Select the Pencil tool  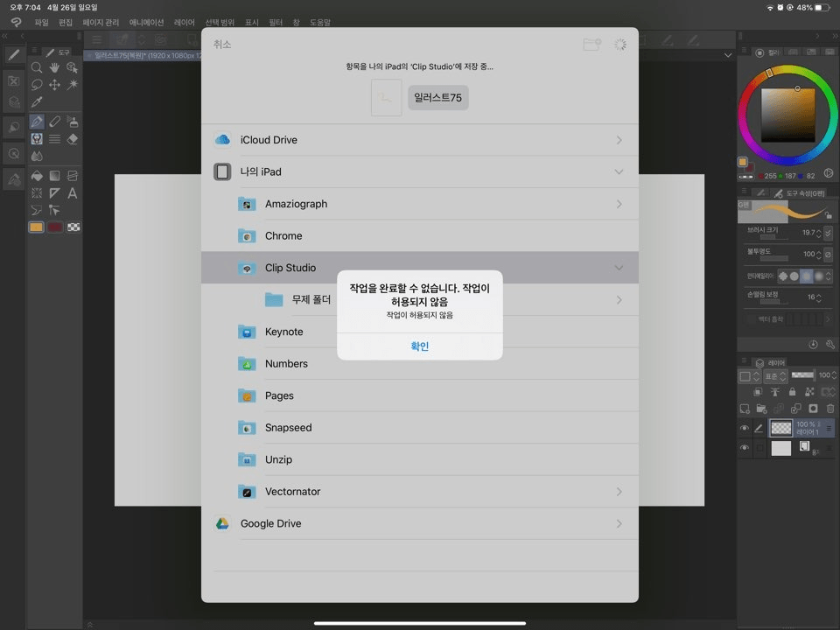click(54, 122)
